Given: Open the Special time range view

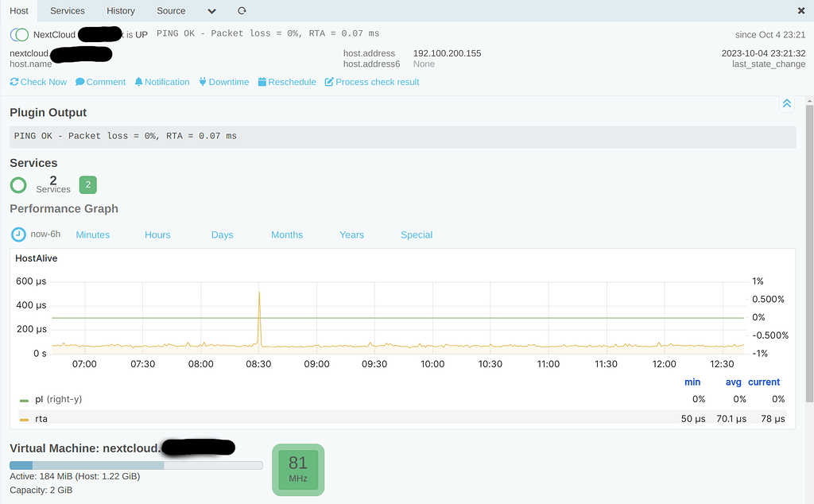Looking at the screenshot, I should pos(416,235).
